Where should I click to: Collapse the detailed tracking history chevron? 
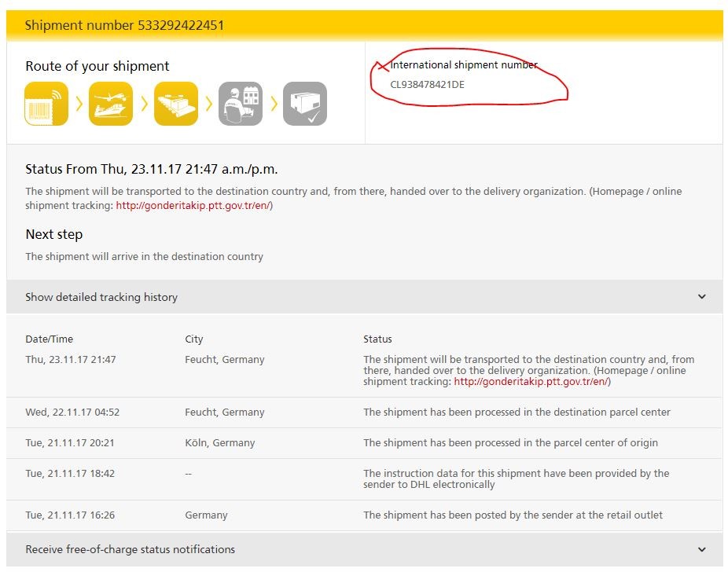click(702, 296)
